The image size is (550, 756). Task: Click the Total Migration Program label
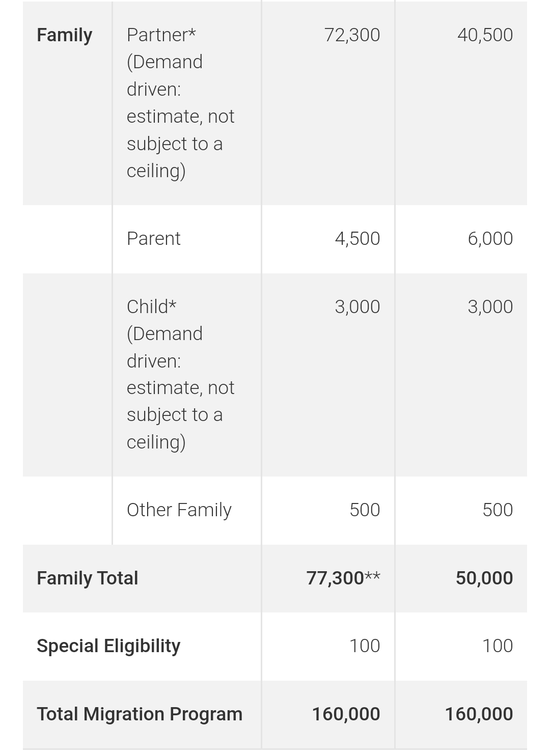[x=140, y=714]
